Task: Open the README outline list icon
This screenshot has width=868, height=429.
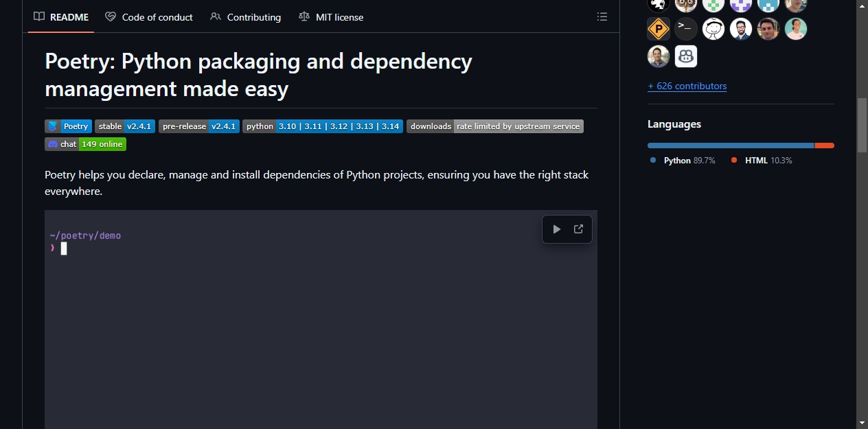Action: point(602,16)
